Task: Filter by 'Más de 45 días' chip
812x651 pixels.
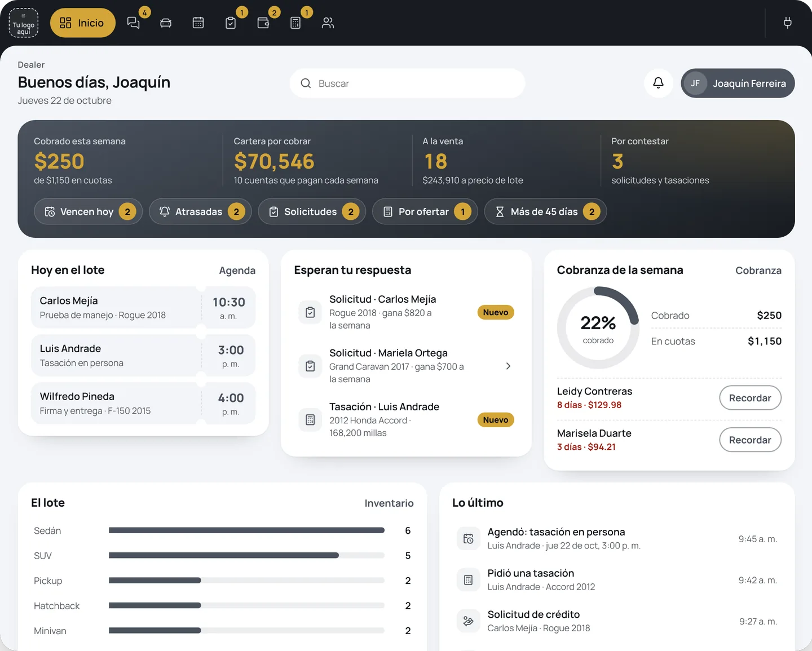Action: [545, 212]
